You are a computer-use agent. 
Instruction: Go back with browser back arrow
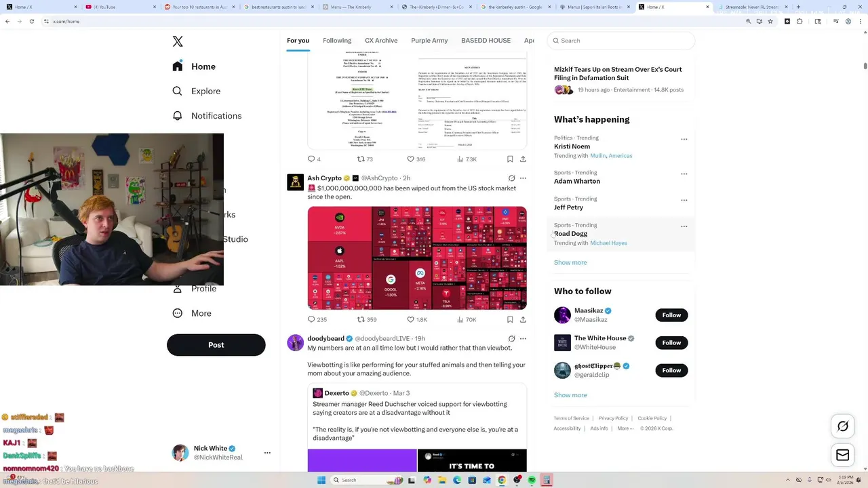click(7, 21)
